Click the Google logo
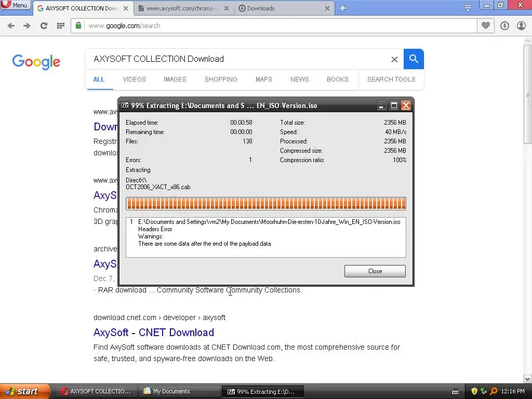 (x=36, y=62)
